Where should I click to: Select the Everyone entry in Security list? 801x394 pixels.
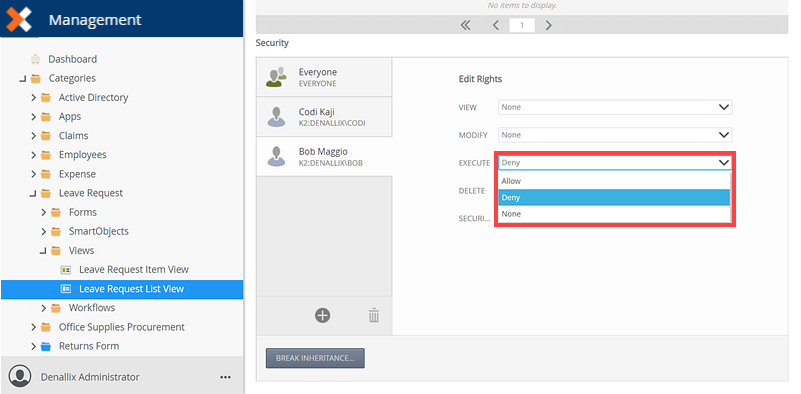click(324, 77)
